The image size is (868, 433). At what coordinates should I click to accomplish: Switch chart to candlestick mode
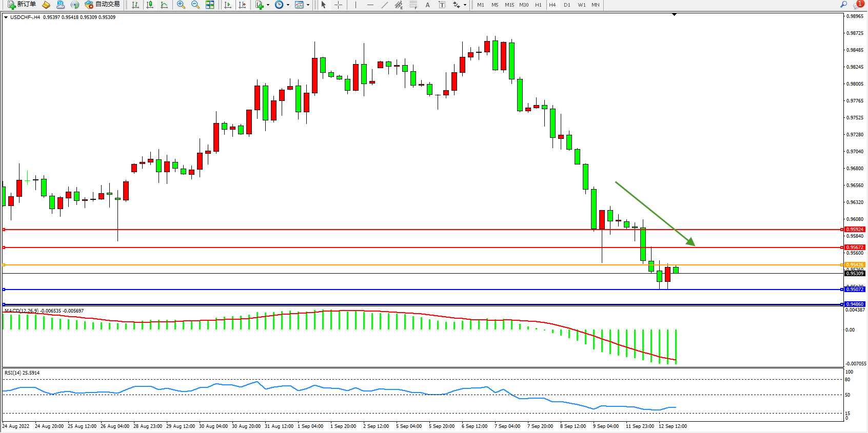[x=150, y=5]
